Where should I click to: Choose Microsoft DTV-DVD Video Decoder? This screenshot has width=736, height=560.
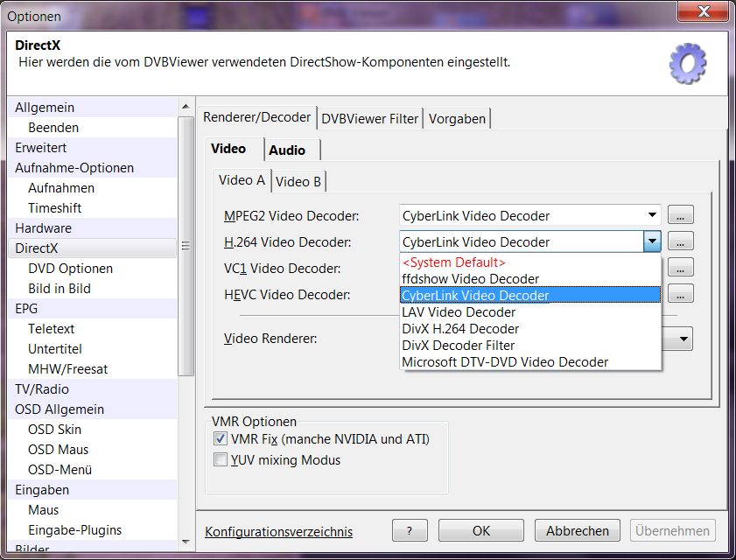tap(530, 362)
